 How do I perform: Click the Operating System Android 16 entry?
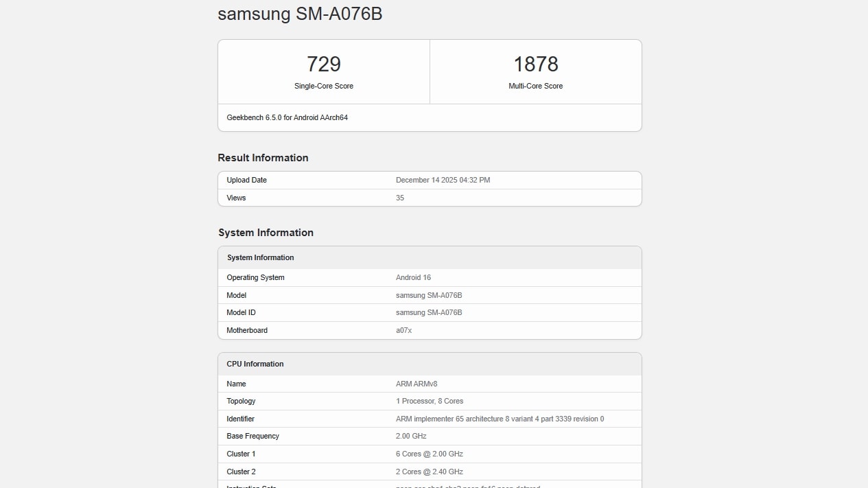[x=430, y=277]
